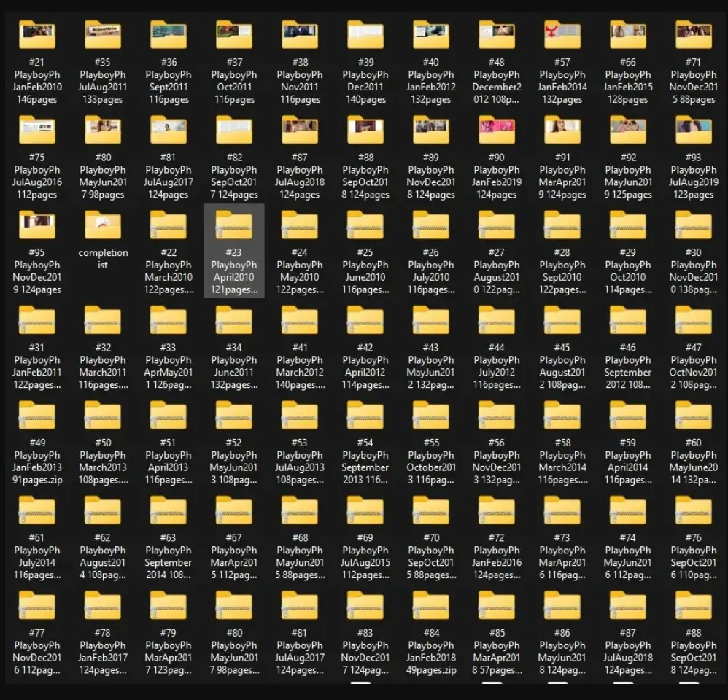Select the #48 PlayboyPh December2012 folder
728x700 pixels.
pos(497,35)
